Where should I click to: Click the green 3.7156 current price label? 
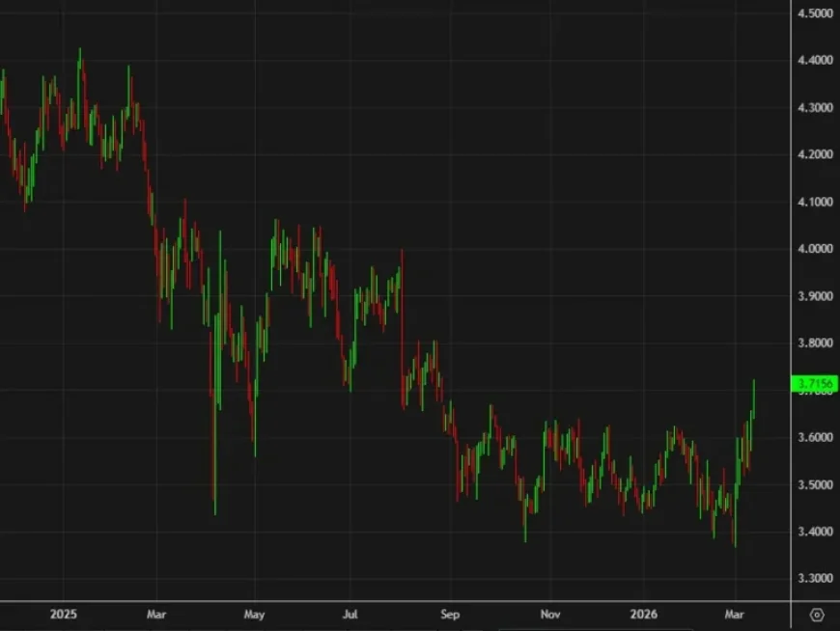click(814, 385)
